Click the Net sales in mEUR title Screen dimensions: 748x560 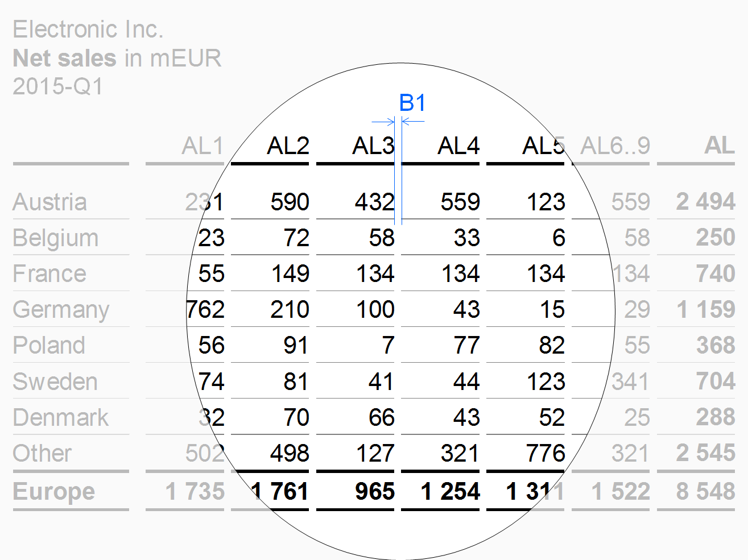click(117, 59)
